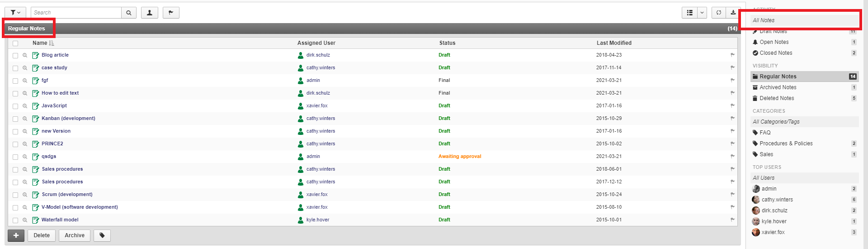The height and width of the screenshot is (249, 868).
Task: Click the note edit icon for case study
Action: point(36,68)
